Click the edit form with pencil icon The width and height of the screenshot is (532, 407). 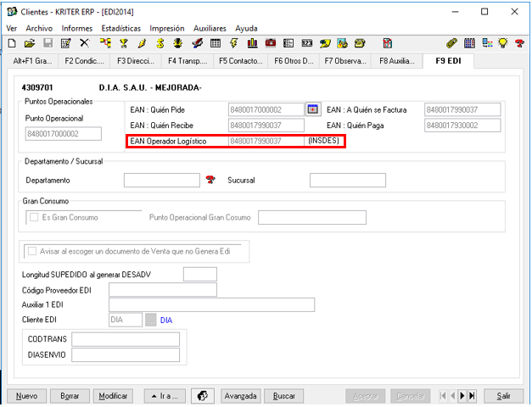(65, 43)
